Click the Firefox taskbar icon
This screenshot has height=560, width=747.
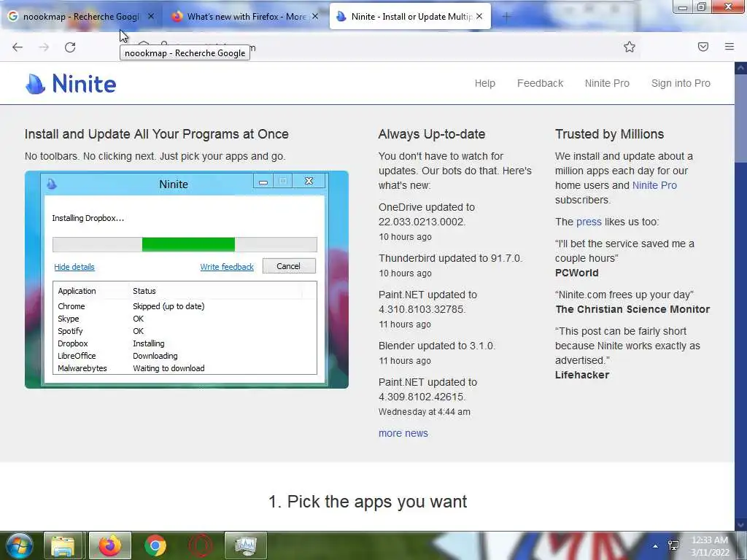pos(109,545)
